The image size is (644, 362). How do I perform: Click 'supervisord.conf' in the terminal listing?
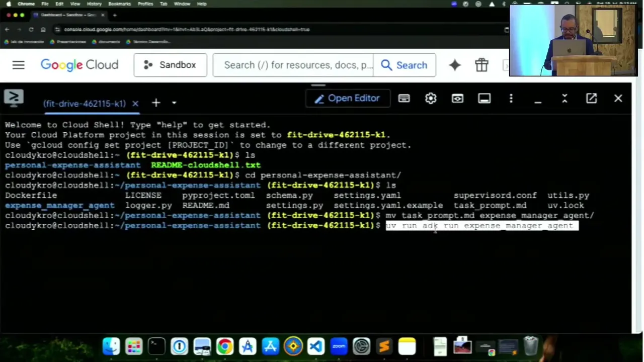coord(495,195)
